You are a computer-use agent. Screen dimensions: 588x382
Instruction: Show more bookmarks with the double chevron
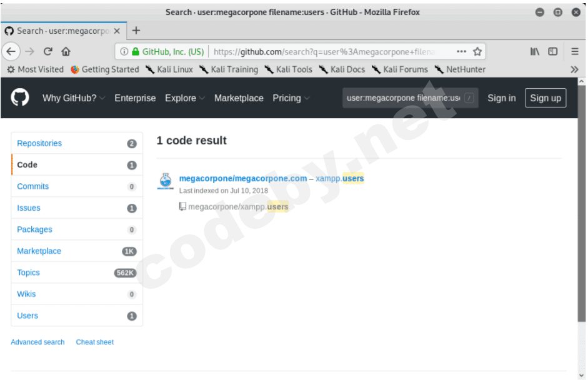574,69
